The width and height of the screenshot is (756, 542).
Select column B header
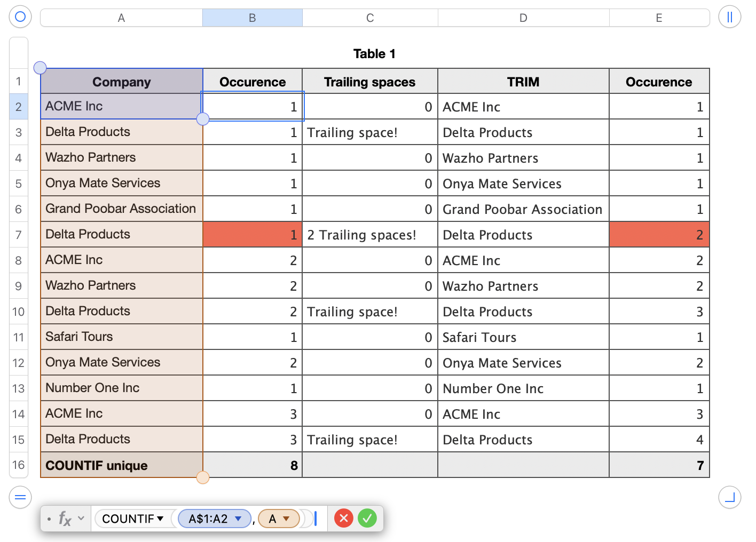pyautogui.click(x=253, y=18)
